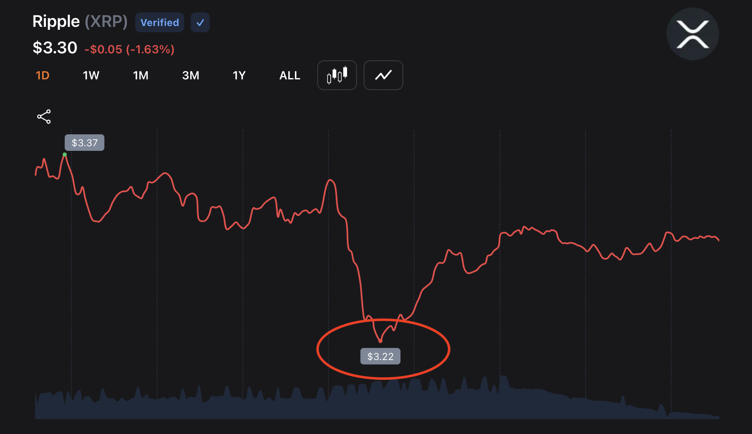Screen dimensions: 752x434
Task: Click the $3.22 low price label
Action: point(380,356)
